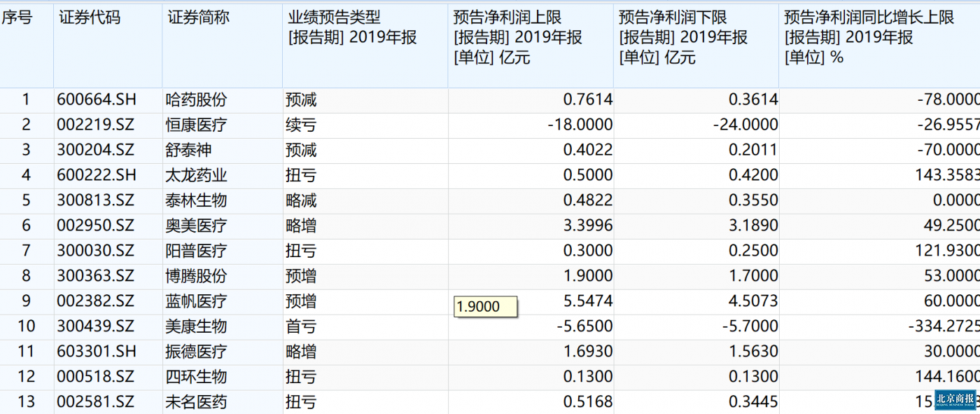Click the profit upper limit value 0.7614
Screen dimensions: 980x414
click(588, 100)
